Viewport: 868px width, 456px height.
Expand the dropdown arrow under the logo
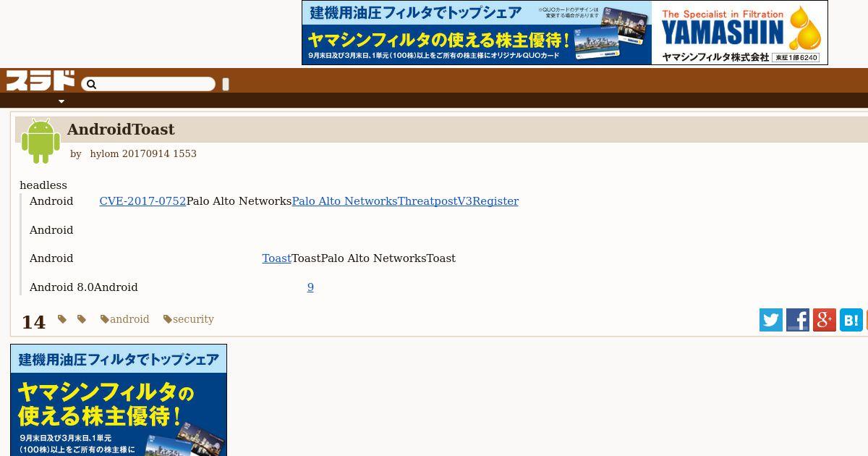[61, 101]
